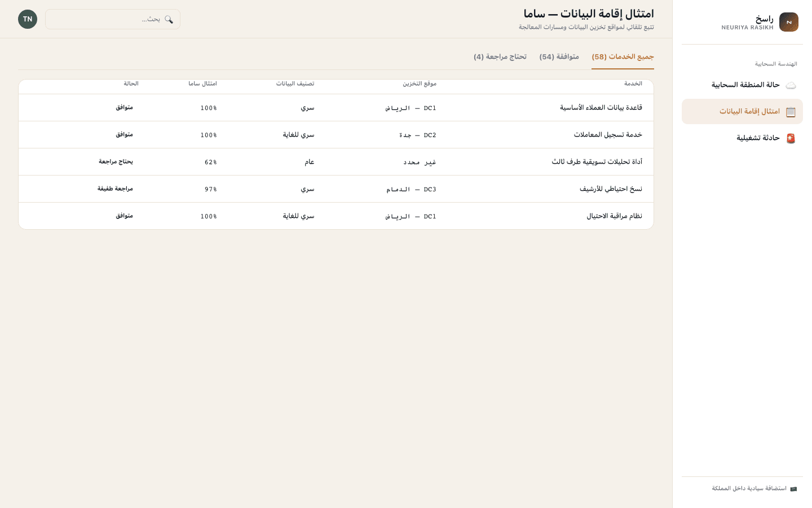Focus the بحث search field
Screen dimensions: 812x508
coord(113,19)
